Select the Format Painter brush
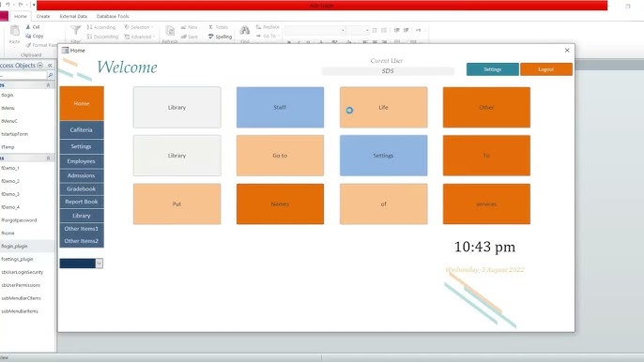The image size is (644, 362). tap(28, 45)
